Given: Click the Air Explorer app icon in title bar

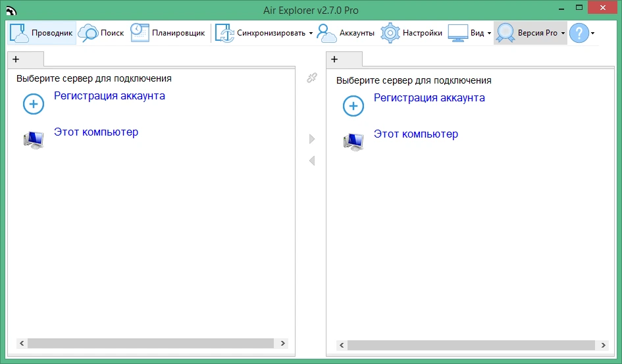Looking at the screenshot, I should (x=11, y=11).
